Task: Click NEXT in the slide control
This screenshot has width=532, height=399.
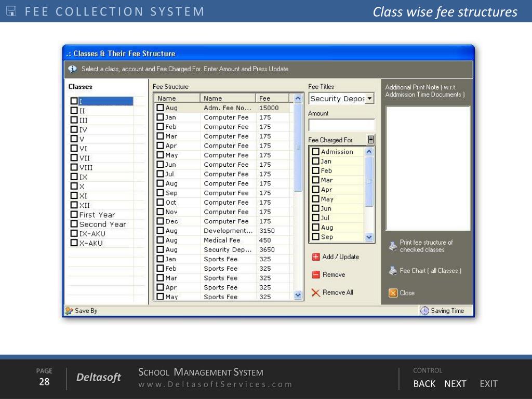Action: click(x=455, y=384)
